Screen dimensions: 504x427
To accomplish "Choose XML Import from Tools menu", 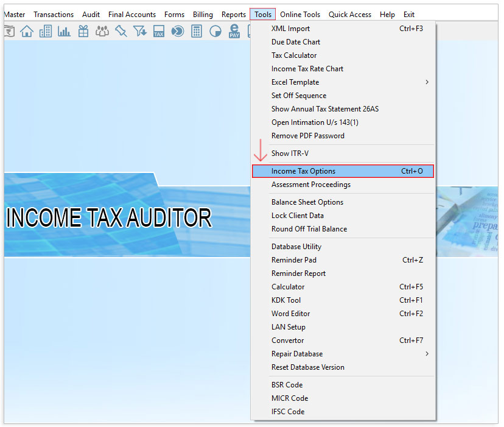I will click(x=343, y=29).
